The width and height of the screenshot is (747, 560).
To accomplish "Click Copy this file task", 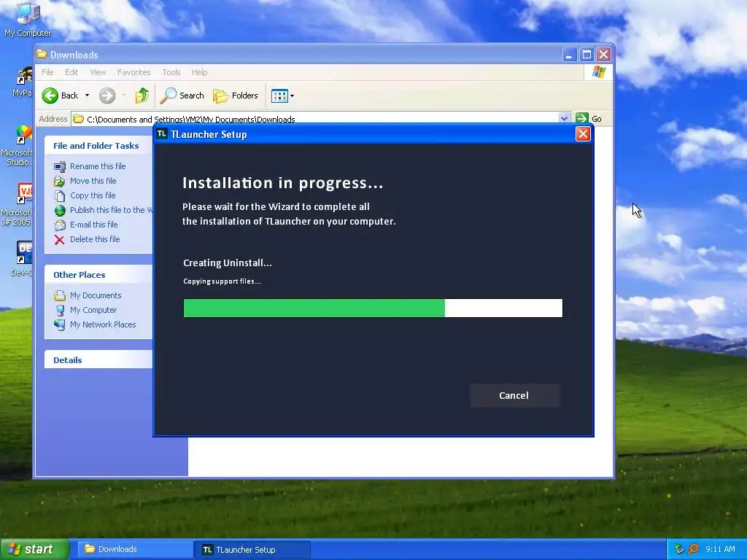I will [x=93, y=195].
